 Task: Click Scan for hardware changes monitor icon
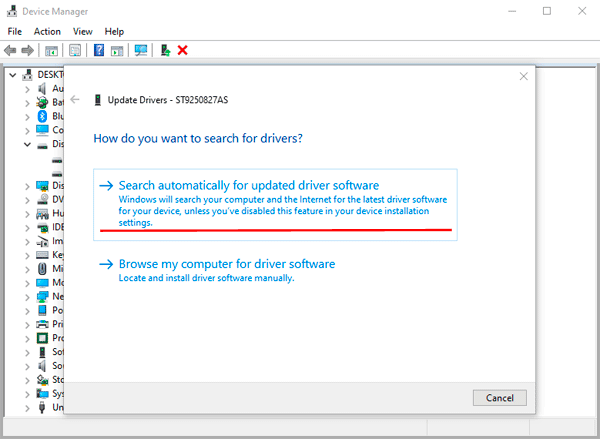click(x=141, y=50)
